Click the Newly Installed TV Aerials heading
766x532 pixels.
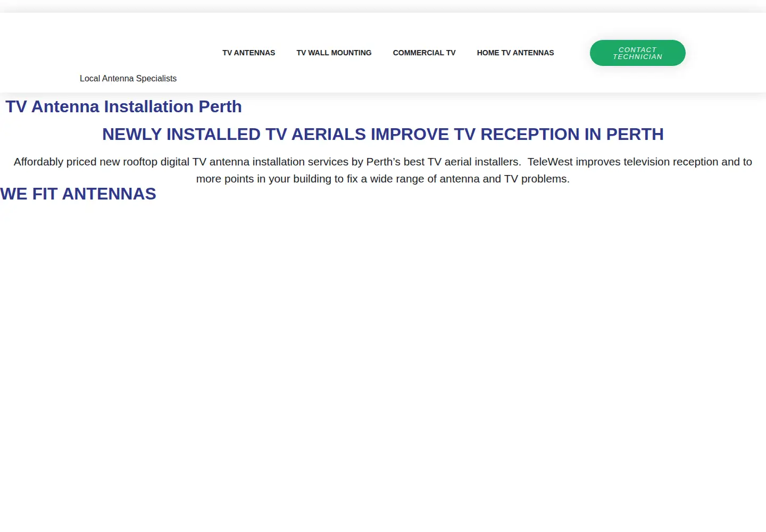click(x=383, y=134)
